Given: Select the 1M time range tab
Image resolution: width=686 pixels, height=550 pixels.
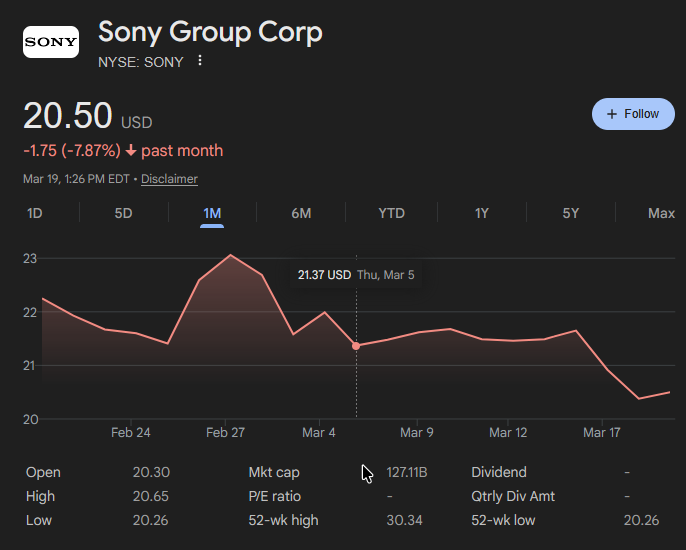Looking at the screenshot, I should [212, 213].
